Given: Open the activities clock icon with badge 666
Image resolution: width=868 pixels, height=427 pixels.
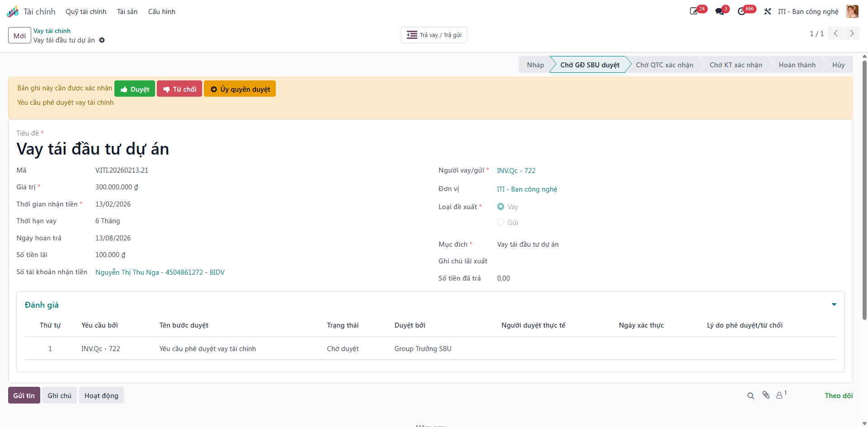Looking at the screenshot, I should (x=742, y=11).
